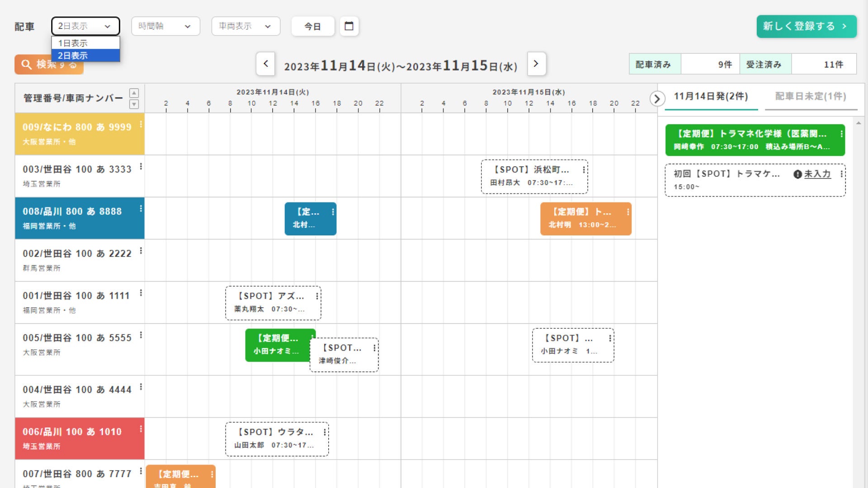Switch to 11月14日発(2件) tab
868x488 pixels.
click(711, 96)
